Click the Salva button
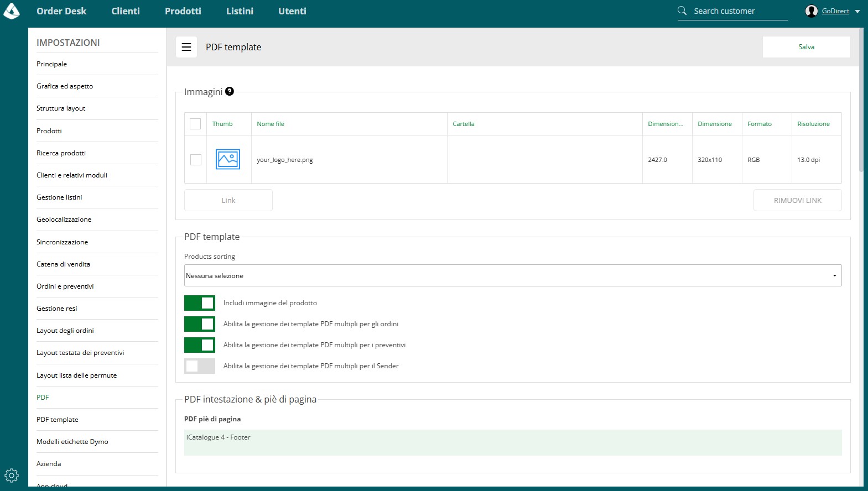The image size is (868, 491). click(806, 47)
